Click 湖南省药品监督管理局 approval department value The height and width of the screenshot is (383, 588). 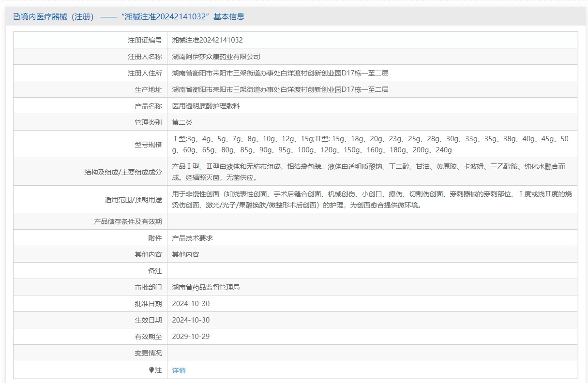pyautogui.click(x=206, y=287)
